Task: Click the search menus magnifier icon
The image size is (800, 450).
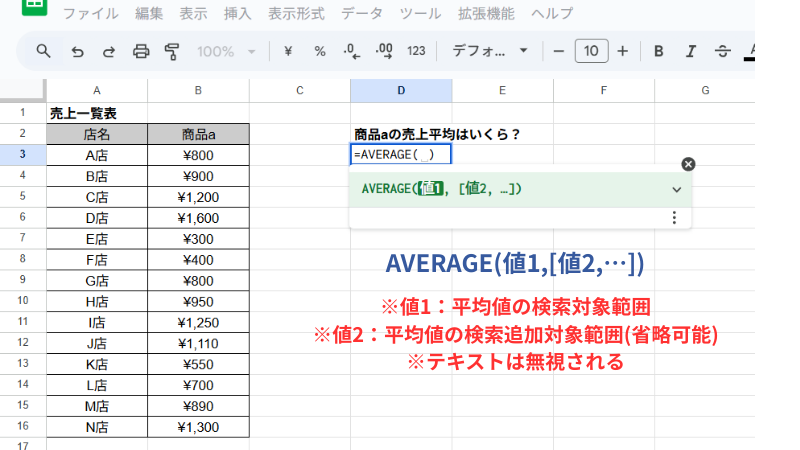Action: [x=43, y=51]
